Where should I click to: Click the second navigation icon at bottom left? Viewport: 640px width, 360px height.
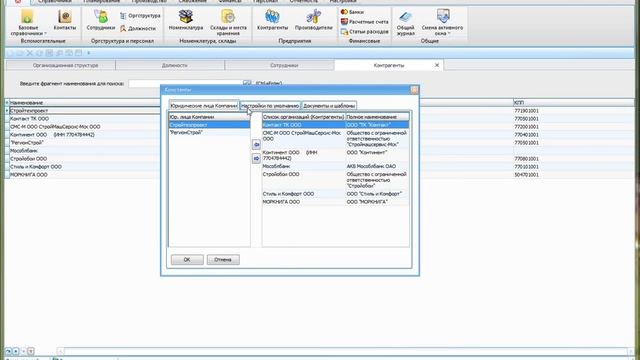(16, 351)
